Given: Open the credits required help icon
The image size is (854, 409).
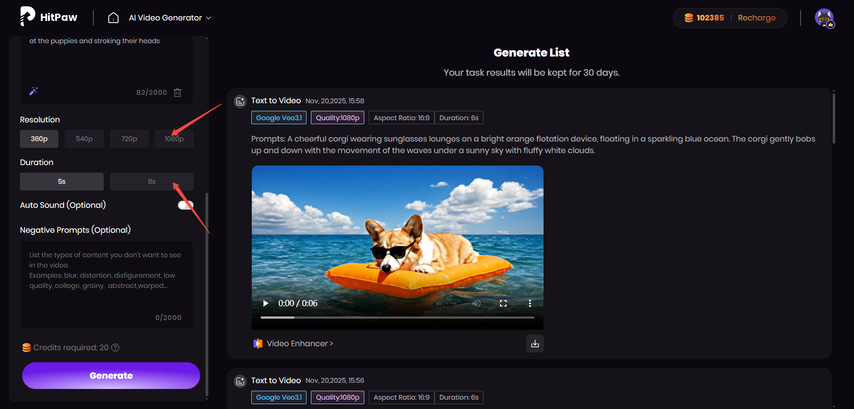Looking at the screenshot, I should click(115, 347).
